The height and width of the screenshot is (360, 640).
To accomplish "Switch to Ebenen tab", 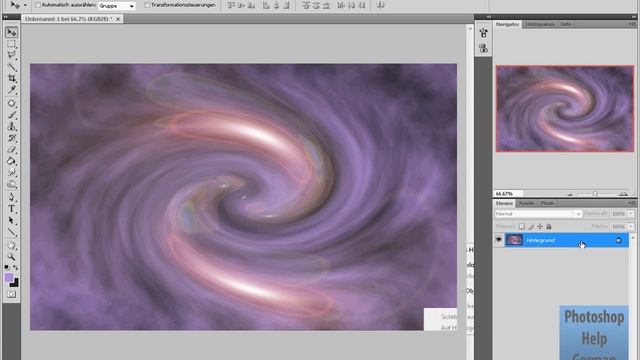I will pos(504,203).
